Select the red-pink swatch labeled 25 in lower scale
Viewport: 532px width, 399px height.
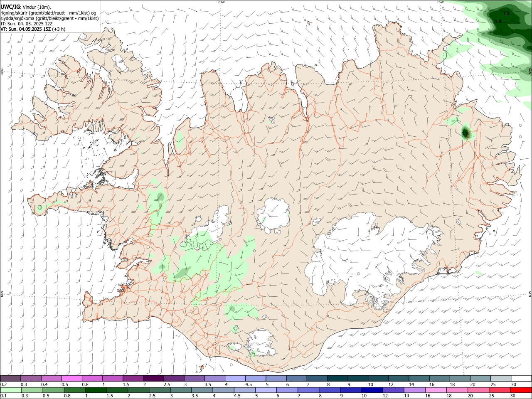point(500,390)
